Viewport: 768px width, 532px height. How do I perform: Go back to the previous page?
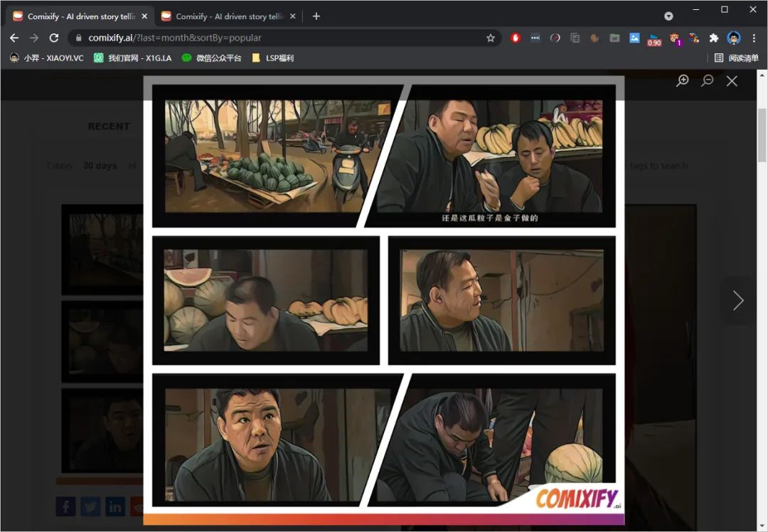(x=14, y=38)
